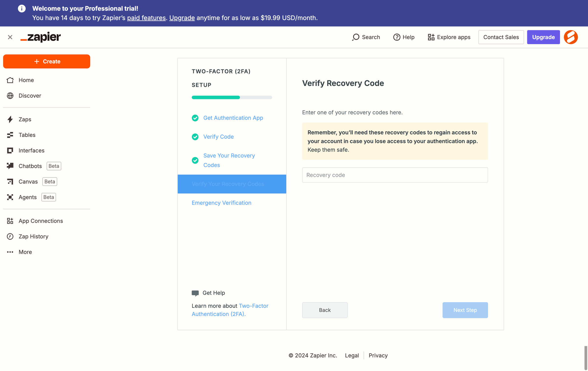This screenshot has width=588, height=371.
Task: Click the More ellipsis icon
Action: 10,252
